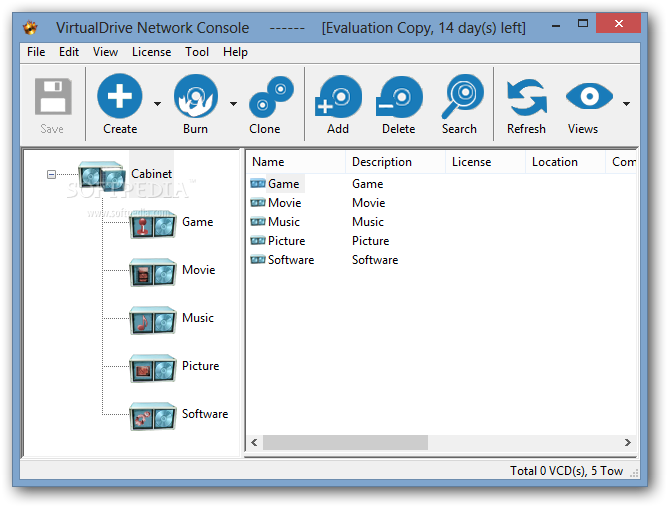
Task: Click the small icon beside Music list row
Action: coord(258,222)
